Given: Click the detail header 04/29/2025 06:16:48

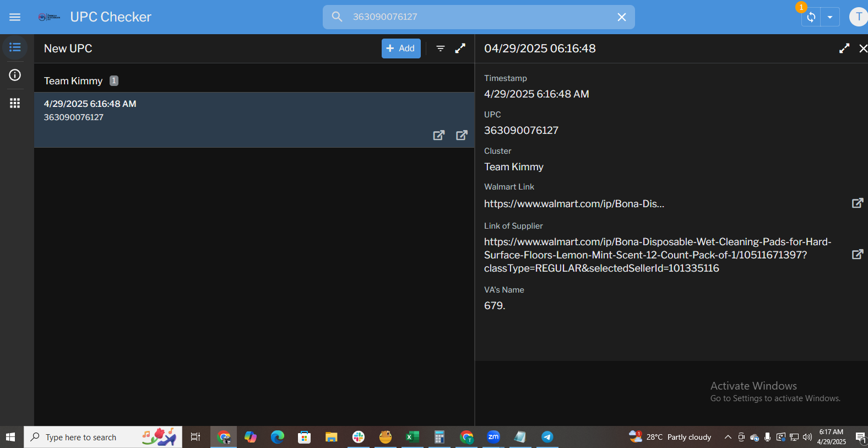Looking at the screenshot, I should 540,48.
